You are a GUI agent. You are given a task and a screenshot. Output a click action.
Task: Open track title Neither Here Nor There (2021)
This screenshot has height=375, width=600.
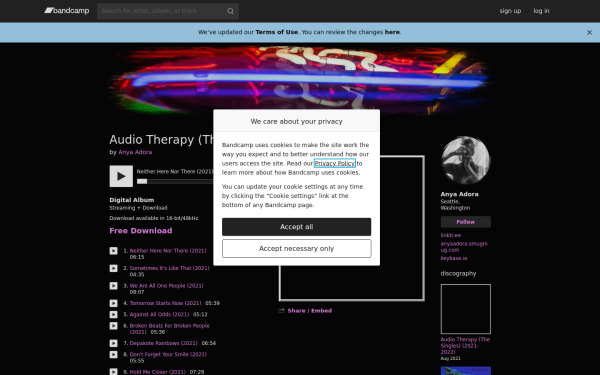click(168, 251)
